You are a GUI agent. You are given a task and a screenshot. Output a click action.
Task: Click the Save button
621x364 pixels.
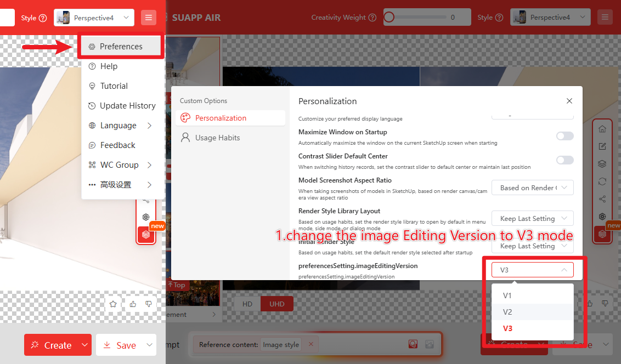point(120,345)
